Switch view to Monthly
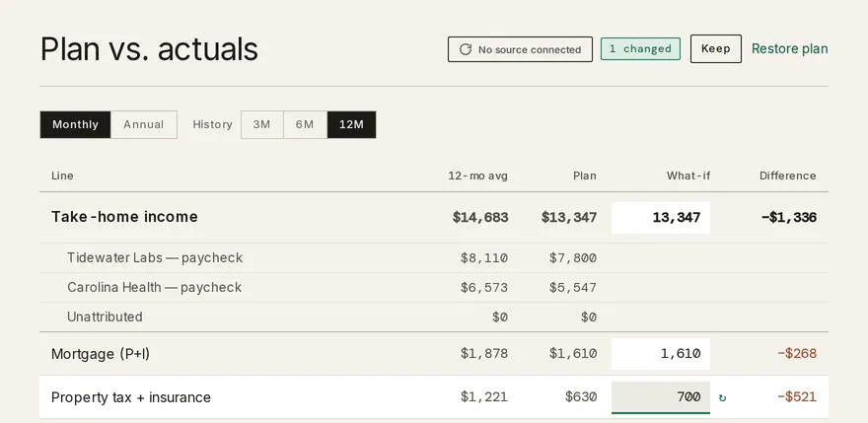 click(x=75, y=124)
